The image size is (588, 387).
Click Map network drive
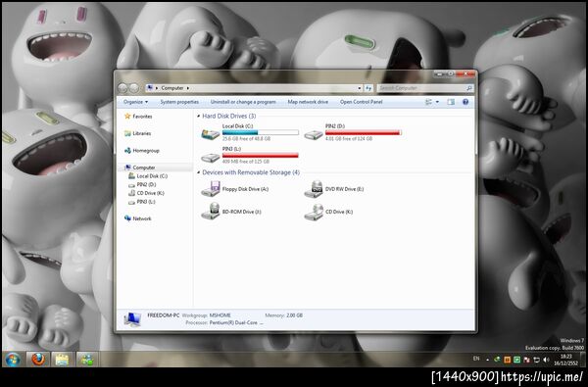[x=308, y=102]
